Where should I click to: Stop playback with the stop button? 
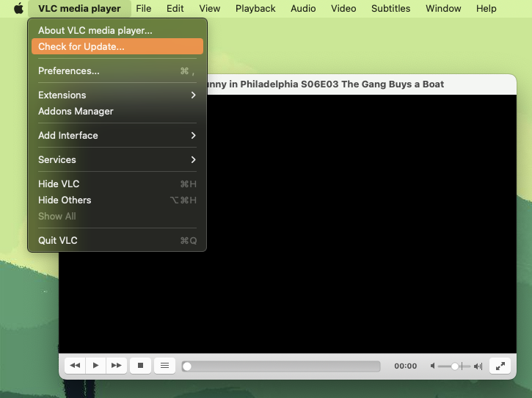[140, 366]
